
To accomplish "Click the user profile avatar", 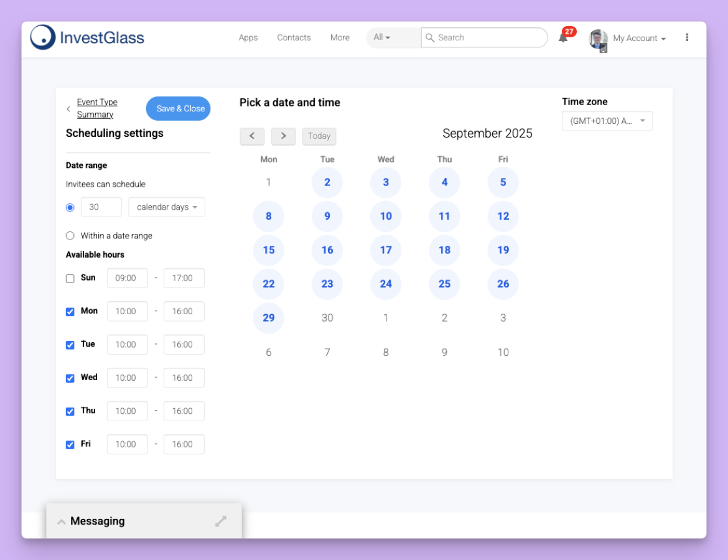I will point(598,39).
